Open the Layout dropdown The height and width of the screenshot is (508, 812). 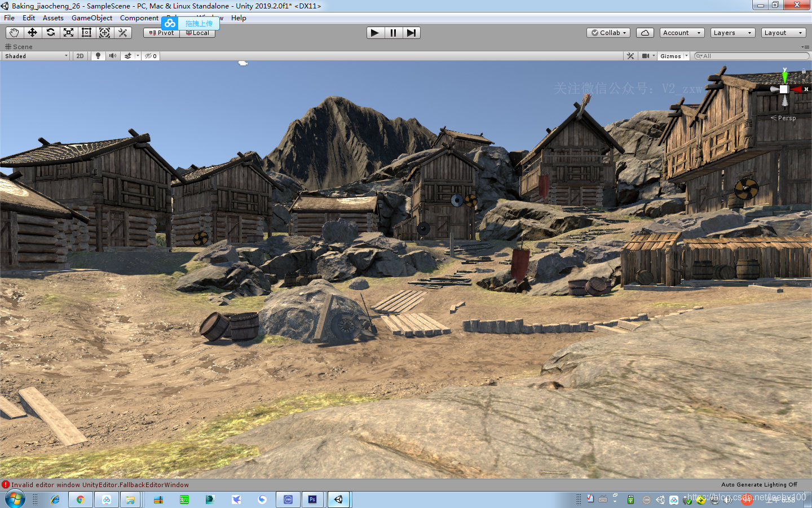(783, 33)
